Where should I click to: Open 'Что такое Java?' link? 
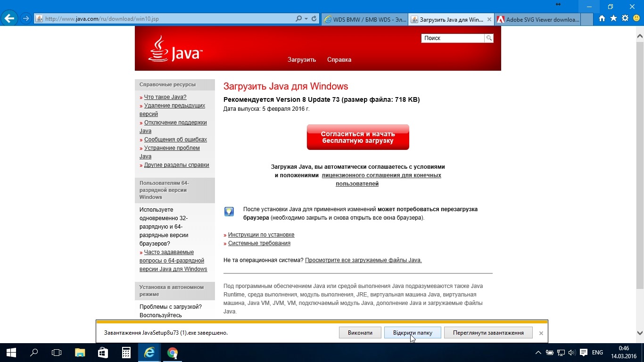165,97
